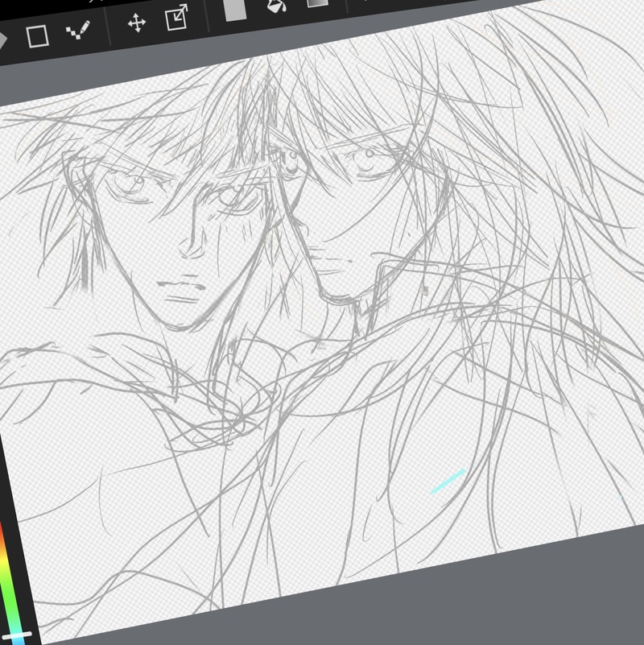This screenshot has width=644, height=645.
Task: Click the rainbow hue slider bar
Action: pos(9,583)
